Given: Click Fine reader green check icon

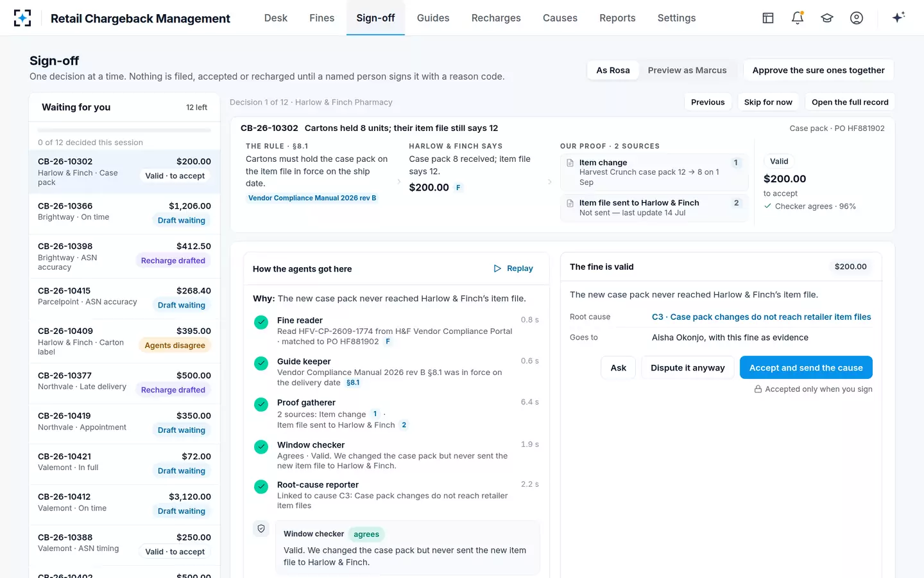Looking at the screenshot, I should pyautogui.click(x=261, y=322).
